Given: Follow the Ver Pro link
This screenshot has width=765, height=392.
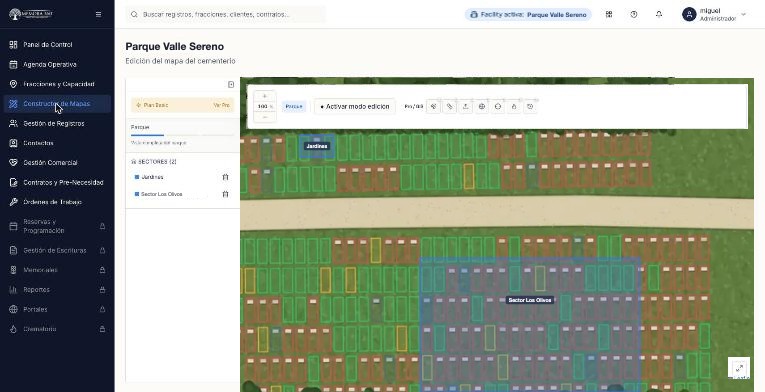Looking at the screenshot, I should [221, 105].
